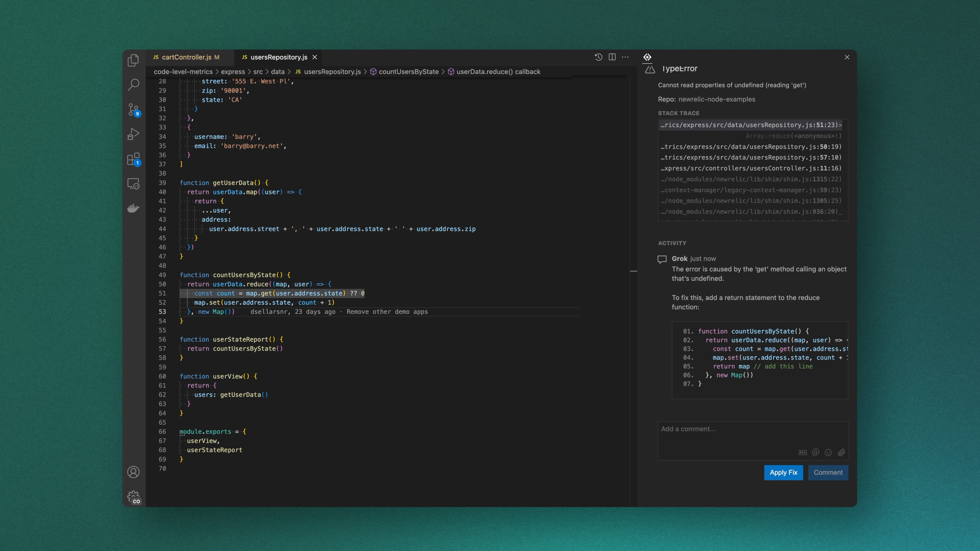
Task: Open the editor more actions ellipsis
Action: [x=626, y=57]
